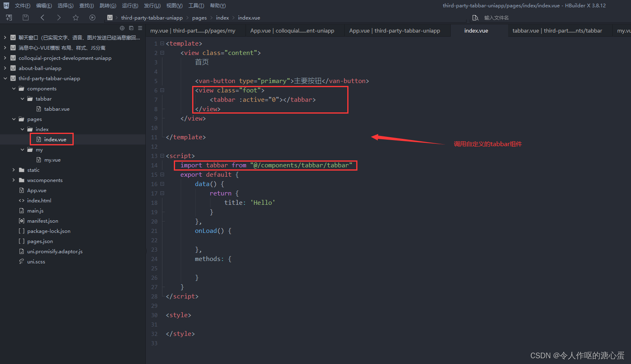
Task: Open 工具(T) menu
Action: coord(196,6)
